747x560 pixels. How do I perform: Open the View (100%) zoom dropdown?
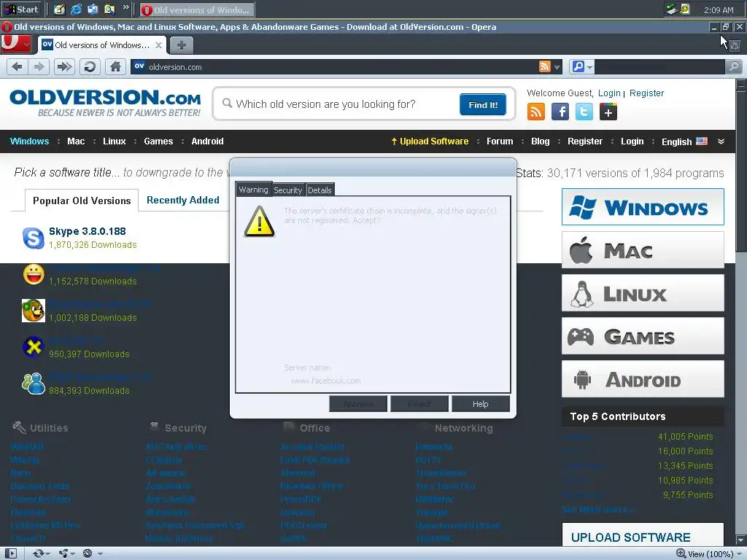(710, 554)
